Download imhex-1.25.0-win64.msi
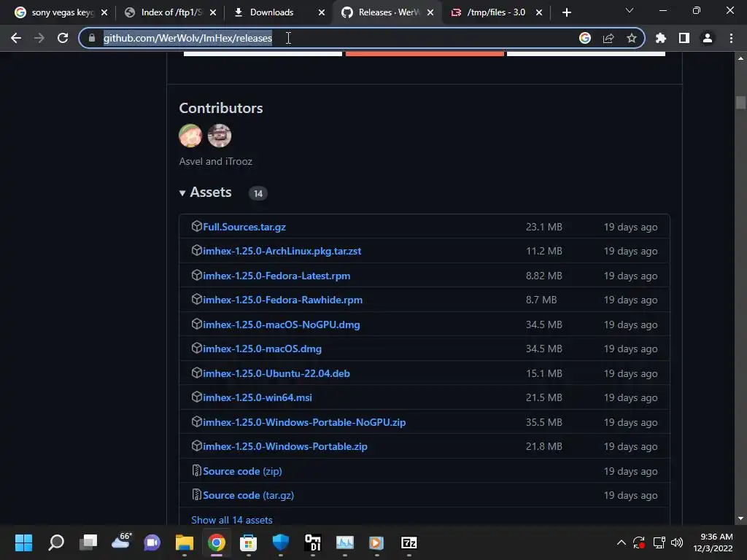Screen dimensions: 747x560 click(258, 397)
